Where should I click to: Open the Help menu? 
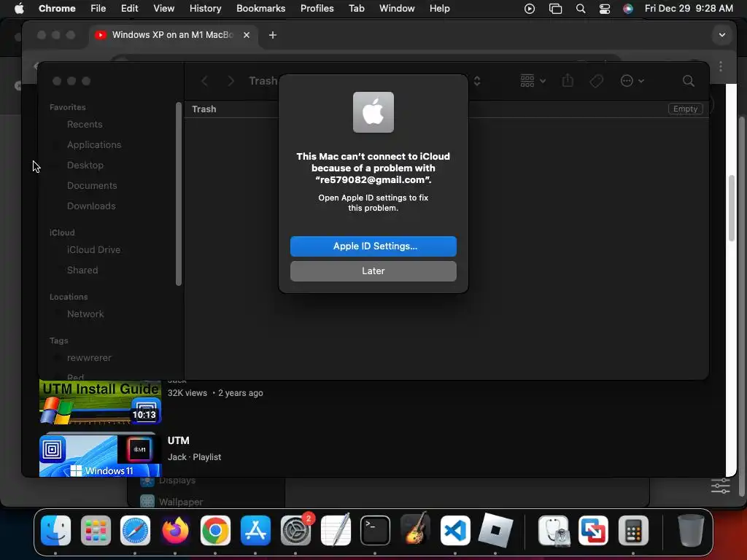tap(439, 8)
